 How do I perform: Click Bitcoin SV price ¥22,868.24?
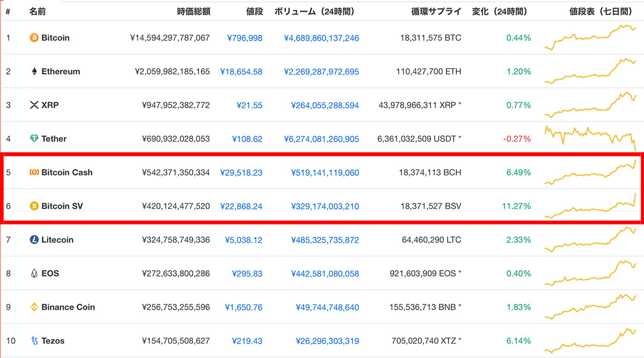[241, 206]
